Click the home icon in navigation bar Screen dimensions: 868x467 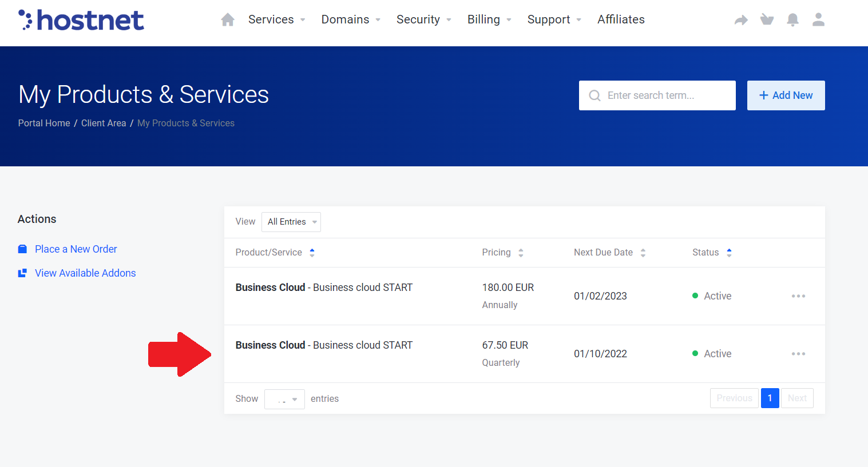point(228,20)
